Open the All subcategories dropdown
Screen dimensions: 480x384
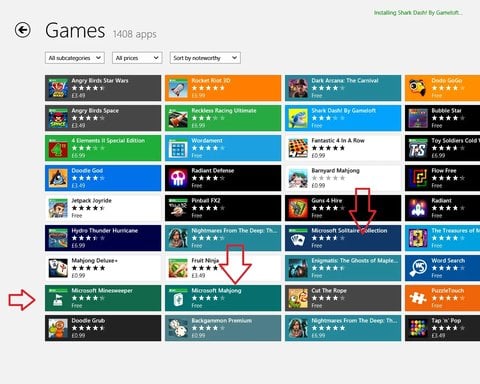point(75,58)
